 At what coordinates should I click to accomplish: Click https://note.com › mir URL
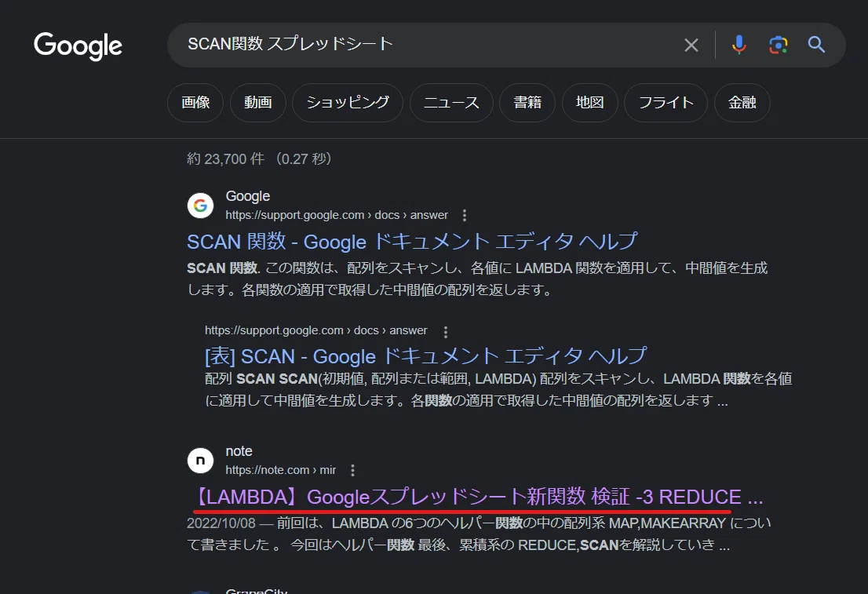281,470
